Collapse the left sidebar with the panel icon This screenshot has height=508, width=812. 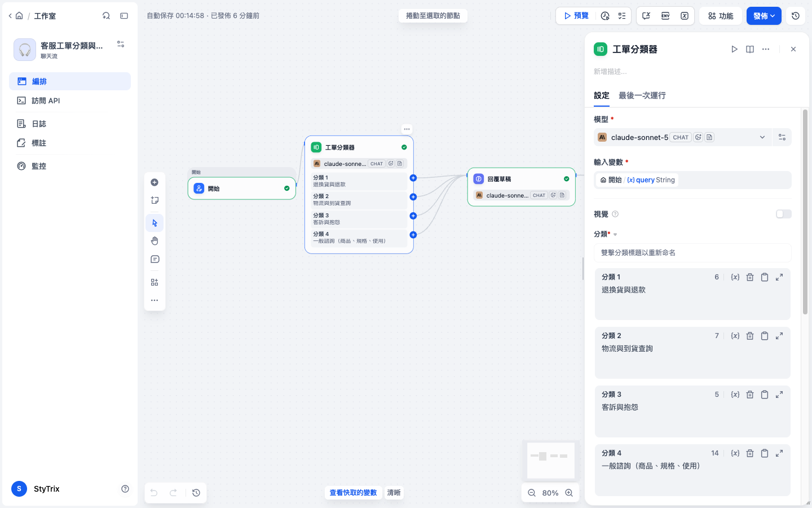(124, 16)
